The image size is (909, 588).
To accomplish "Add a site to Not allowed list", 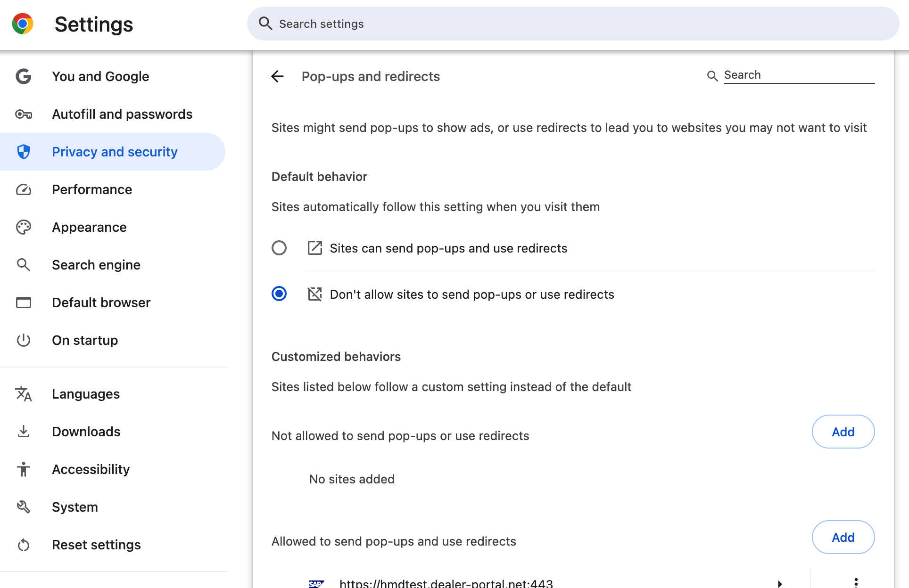I will (x=843, y=432).
